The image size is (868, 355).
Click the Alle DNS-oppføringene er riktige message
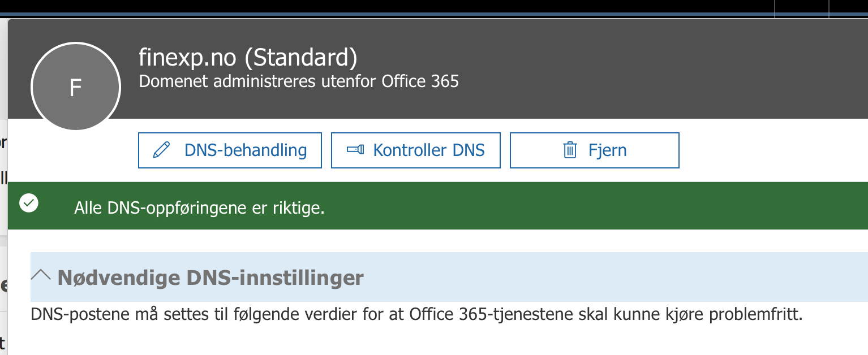pos(200,208)
